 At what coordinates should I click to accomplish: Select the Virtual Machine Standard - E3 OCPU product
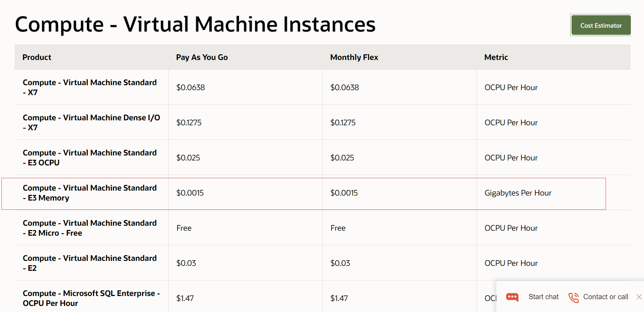pyautogui.click(x=89, y=158)
